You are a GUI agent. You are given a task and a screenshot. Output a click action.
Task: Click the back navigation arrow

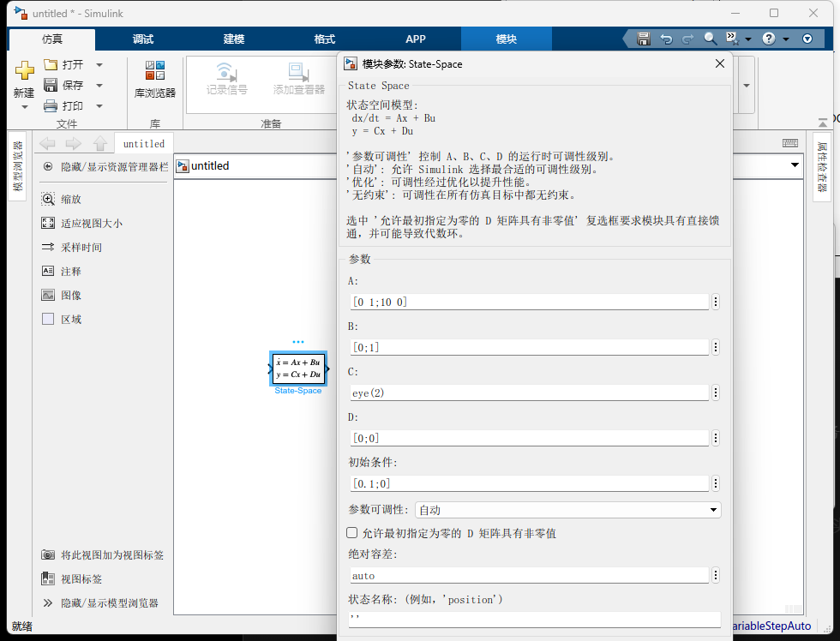click(47, 143)
